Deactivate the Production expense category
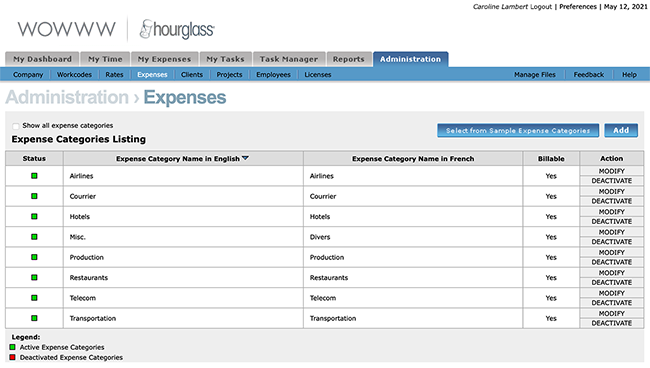 pyautogui.click(x=611, y=262)
